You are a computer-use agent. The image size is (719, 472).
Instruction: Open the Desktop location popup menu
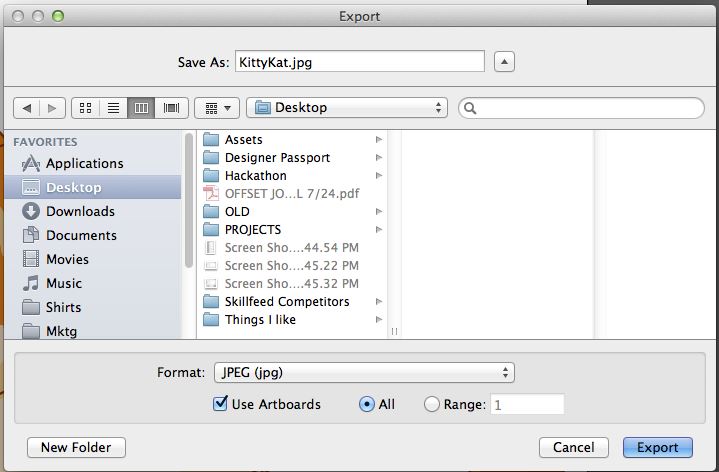tap(347, 108)
